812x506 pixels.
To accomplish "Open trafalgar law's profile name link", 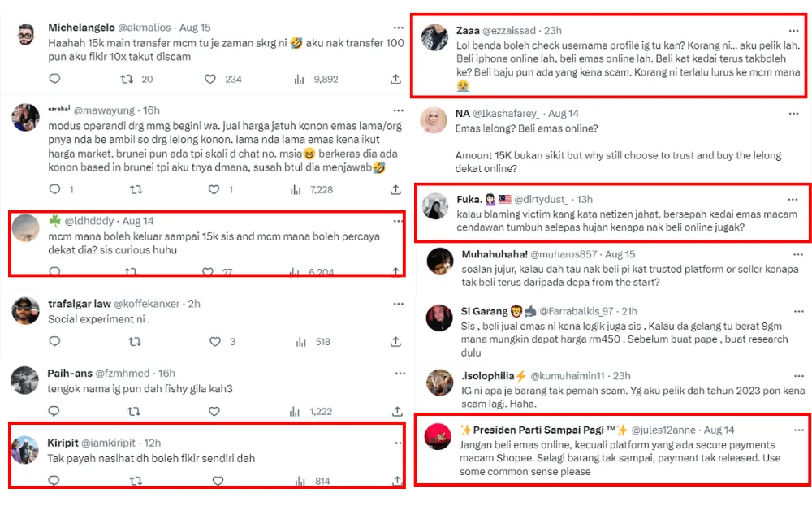I will tap(78, 303).
